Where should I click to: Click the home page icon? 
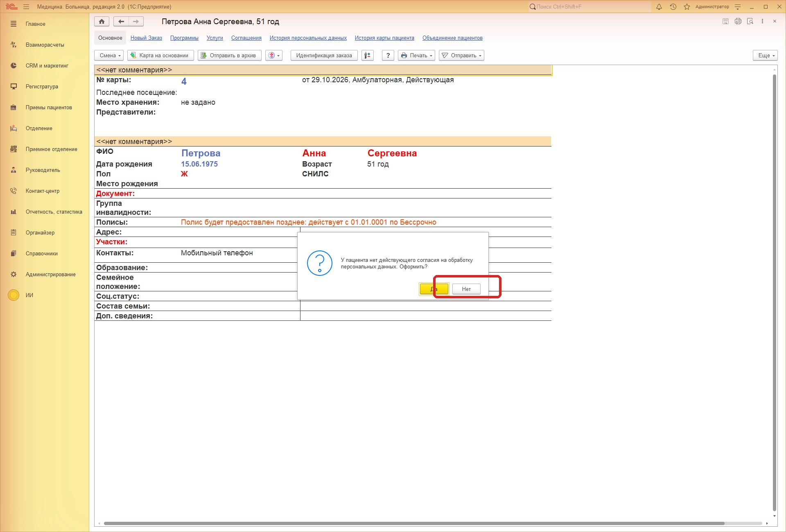click(102, 22)
